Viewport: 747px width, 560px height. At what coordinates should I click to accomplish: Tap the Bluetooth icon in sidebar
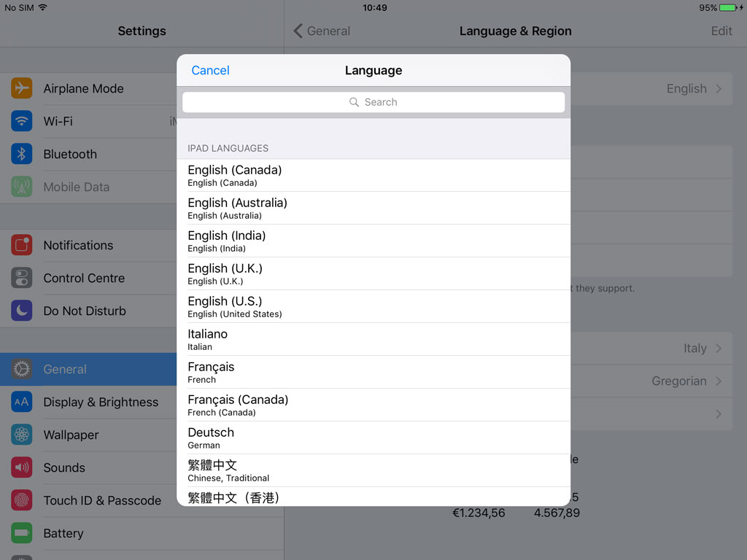tap(22, 154)
